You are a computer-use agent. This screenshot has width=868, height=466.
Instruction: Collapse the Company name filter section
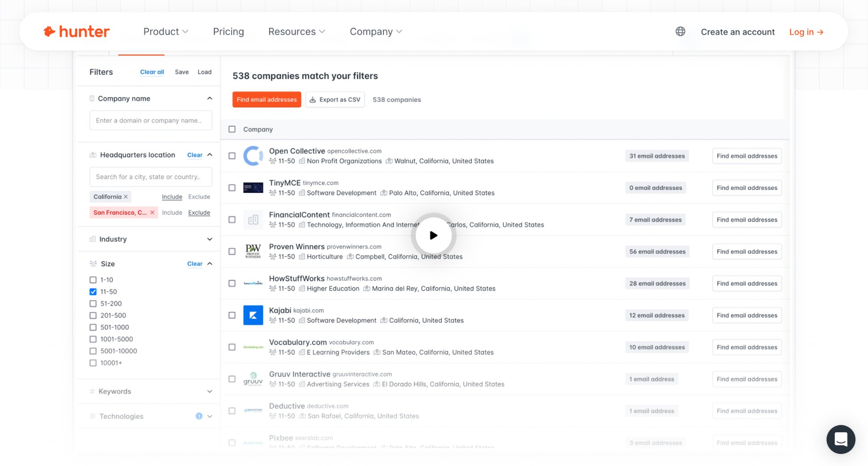[x=210, y=98]
